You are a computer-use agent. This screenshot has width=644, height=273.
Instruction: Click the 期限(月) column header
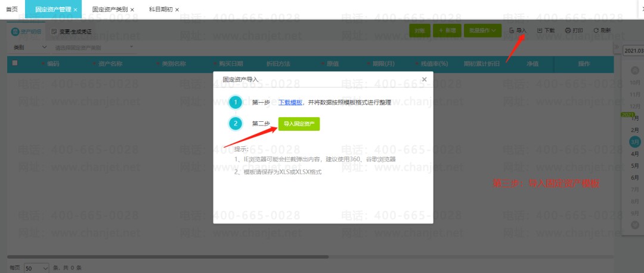click(383, 64)
